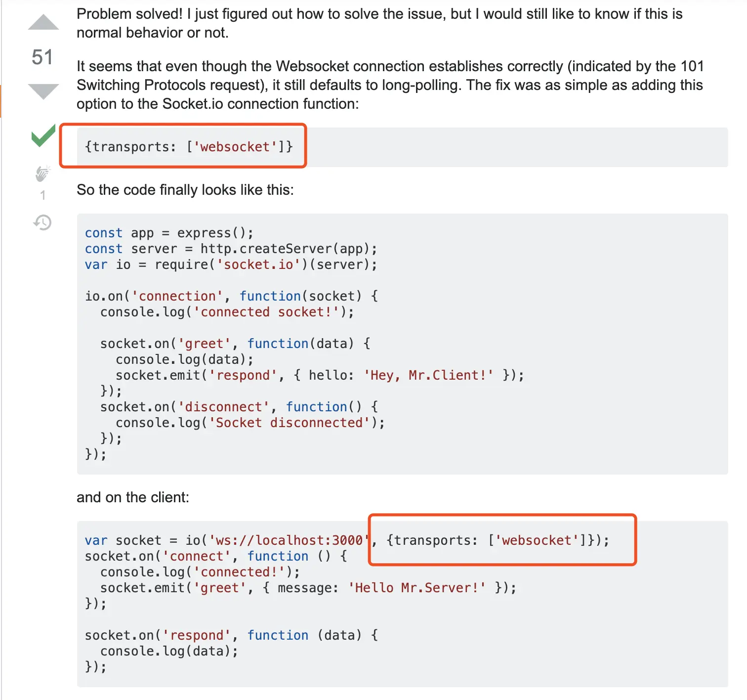Click the 'Hey, Mr.Client!' string in server code

[x=428, y=375]
